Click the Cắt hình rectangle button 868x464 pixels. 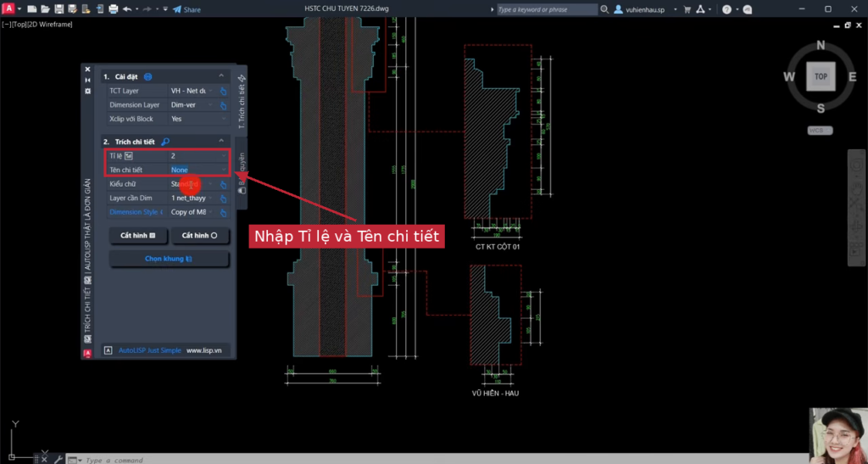(138, 235)
